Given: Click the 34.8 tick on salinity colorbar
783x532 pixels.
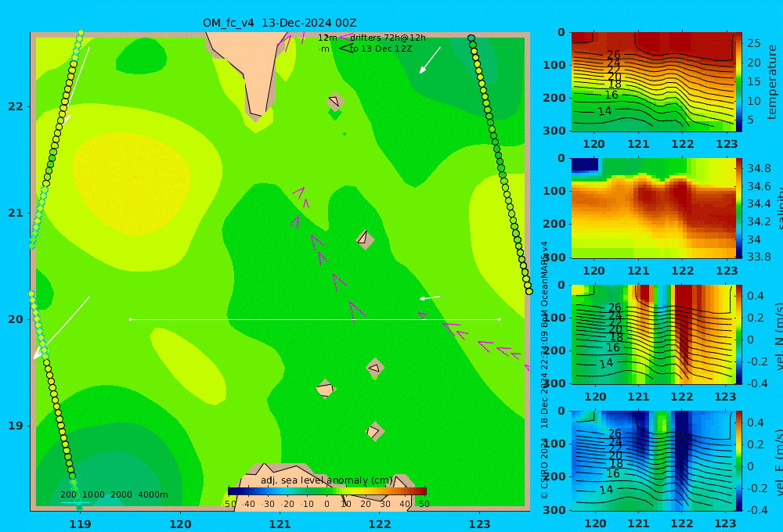Looking at the screenshot, I should [x=759, y=168].
